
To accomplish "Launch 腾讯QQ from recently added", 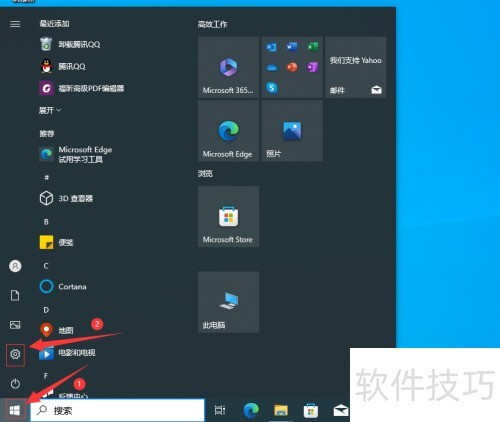I will coord(63,66).
